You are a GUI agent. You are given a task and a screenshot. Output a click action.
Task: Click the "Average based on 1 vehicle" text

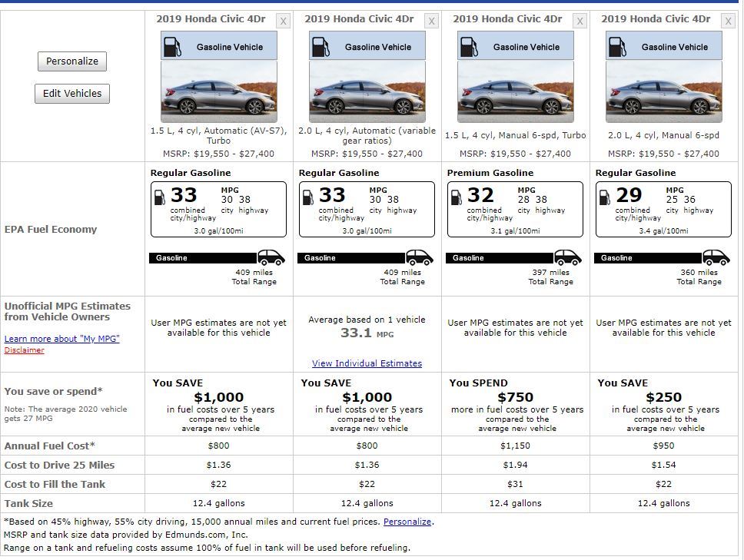(367, 320)
